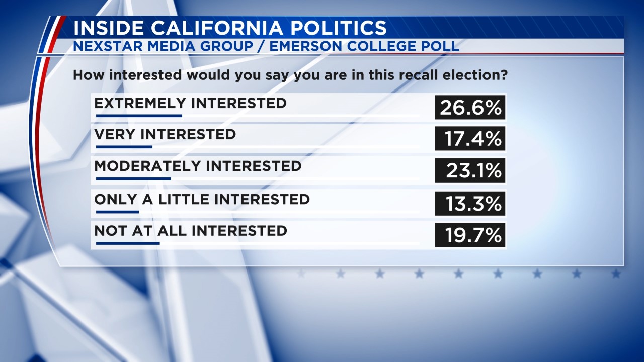Click the blue bar under Only A Little Interested
644x362 pixels.
tap(117, 212)
